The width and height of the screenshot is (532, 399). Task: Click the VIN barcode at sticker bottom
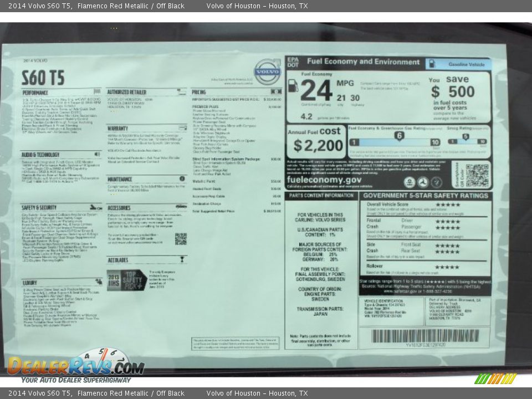point(425,336)
